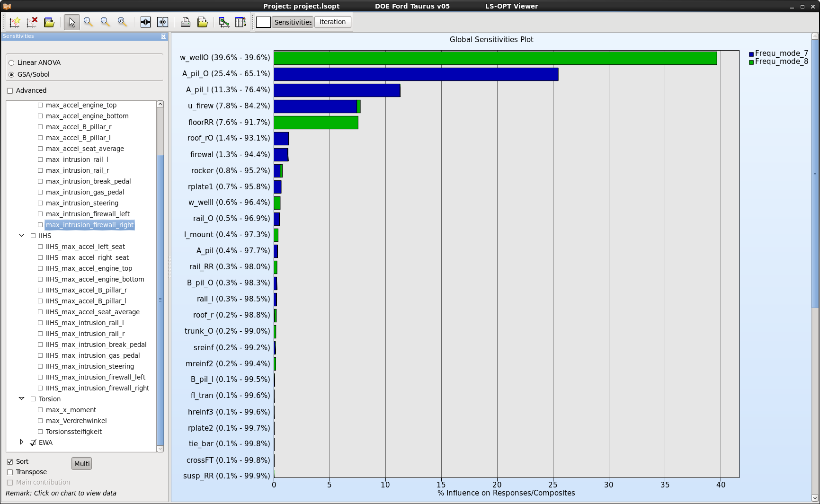Click the Frequ_mode_8 green legend swatch

point(751,62)
